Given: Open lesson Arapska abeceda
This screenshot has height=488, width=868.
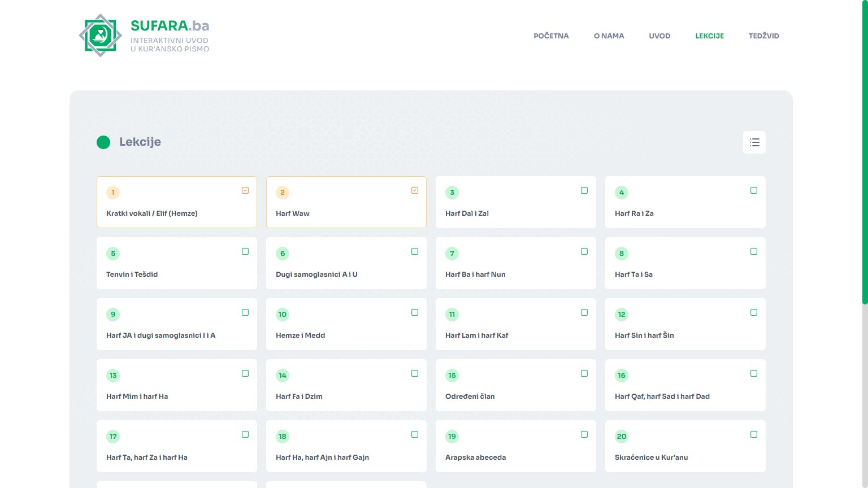Looking at the screenshot, I should click(x=516, y=446).
